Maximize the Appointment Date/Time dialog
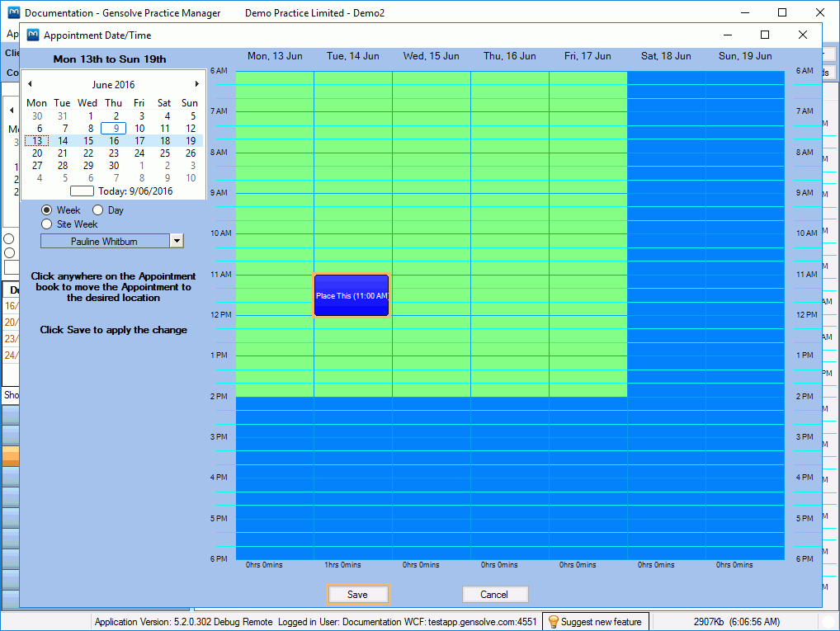This screenshot has height=631, width=840. [x=765, y=35]
